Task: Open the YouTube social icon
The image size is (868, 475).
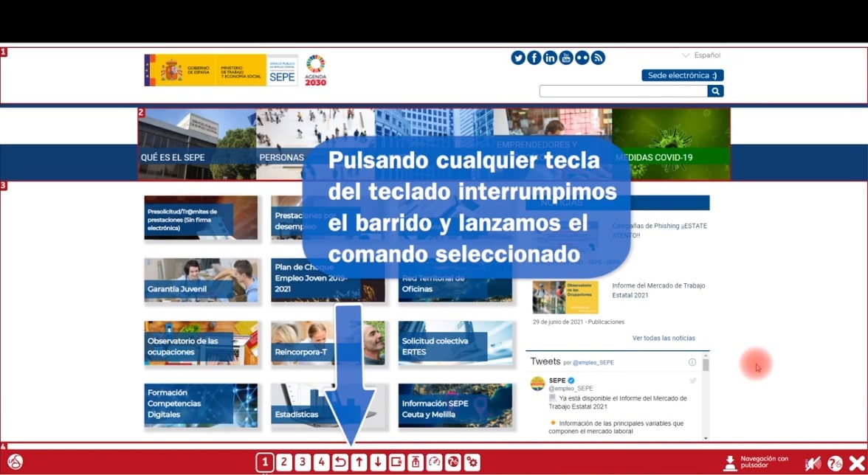Action: click(565, 58)
